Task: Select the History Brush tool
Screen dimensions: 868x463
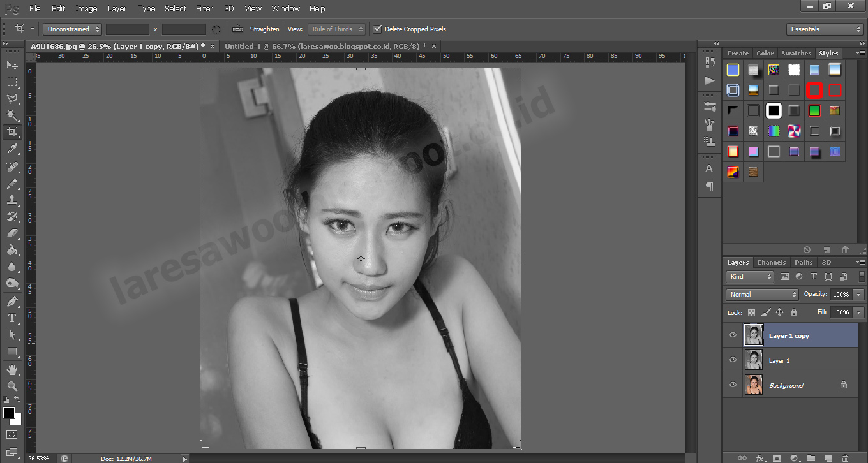Action: pyautogui.click(x=12, y=217)
